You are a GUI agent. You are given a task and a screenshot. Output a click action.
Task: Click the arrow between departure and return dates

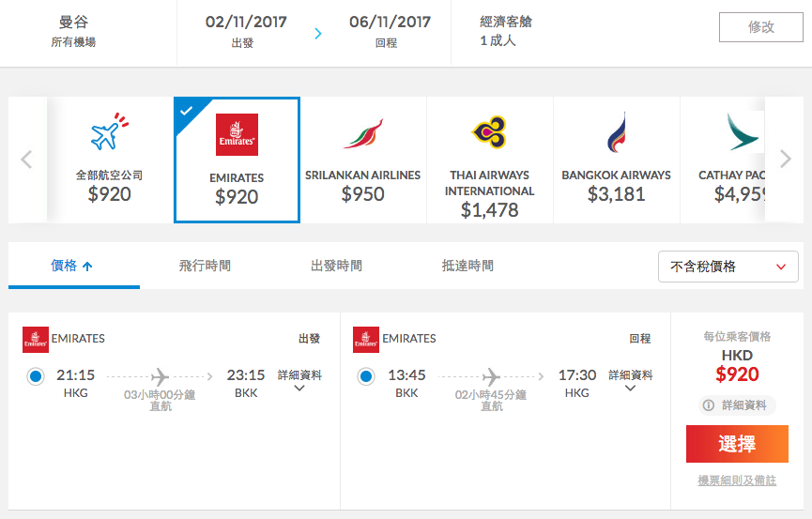pos(318,34)
